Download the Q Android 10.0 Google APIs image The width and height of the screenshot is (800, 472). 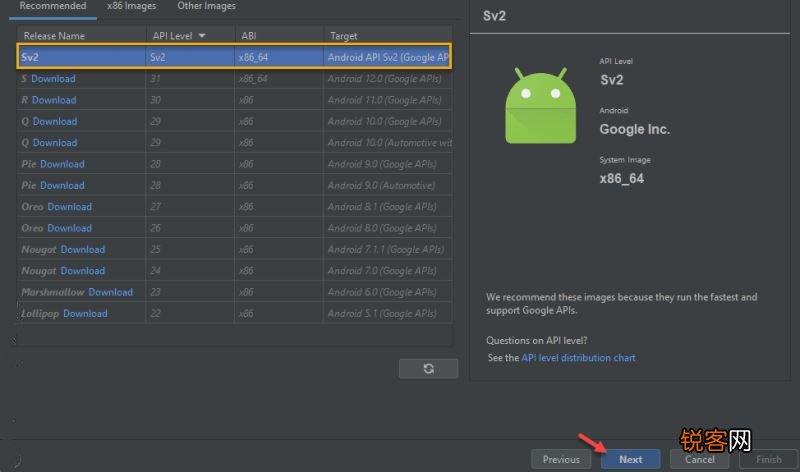[55, 121]
